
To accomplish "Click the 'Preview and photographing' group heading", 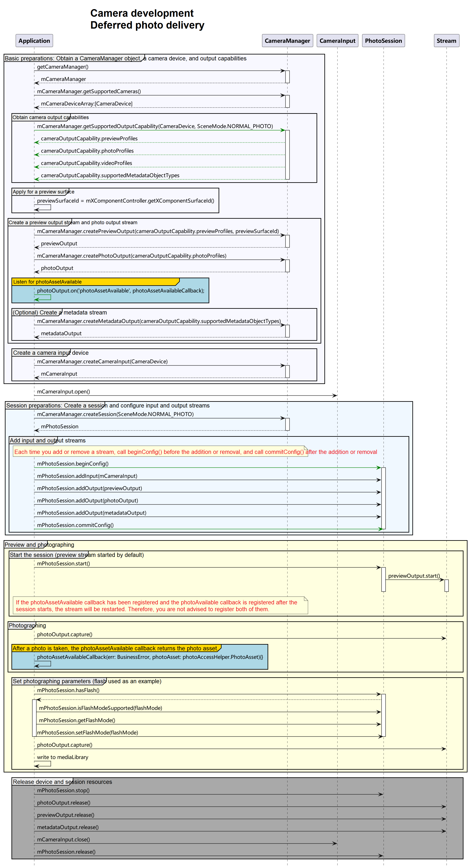I will 39,545.
